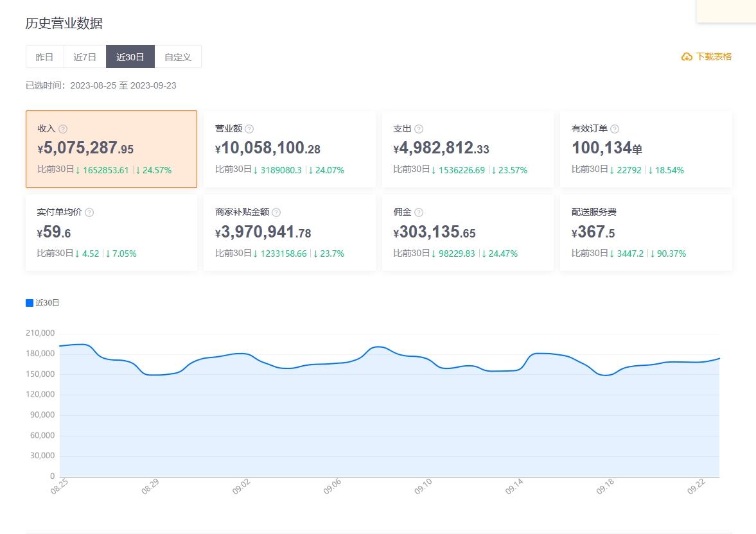The width and height of the screenshot is (756, 534).
Task: Choose the 支出 ¥4,982,812.33 card
Action: pyautogui.click(x=468, y=149)
